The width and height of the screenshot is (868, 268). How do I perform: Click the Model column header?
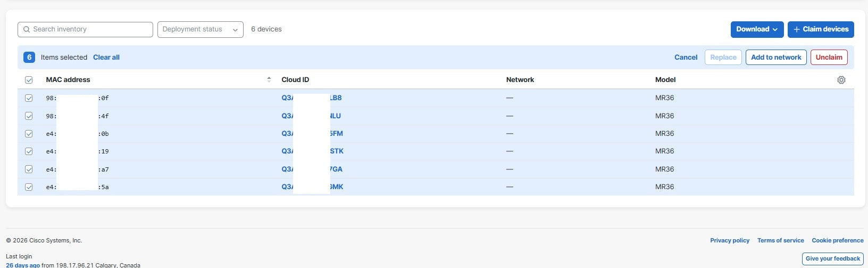click(x=665, y=79)
